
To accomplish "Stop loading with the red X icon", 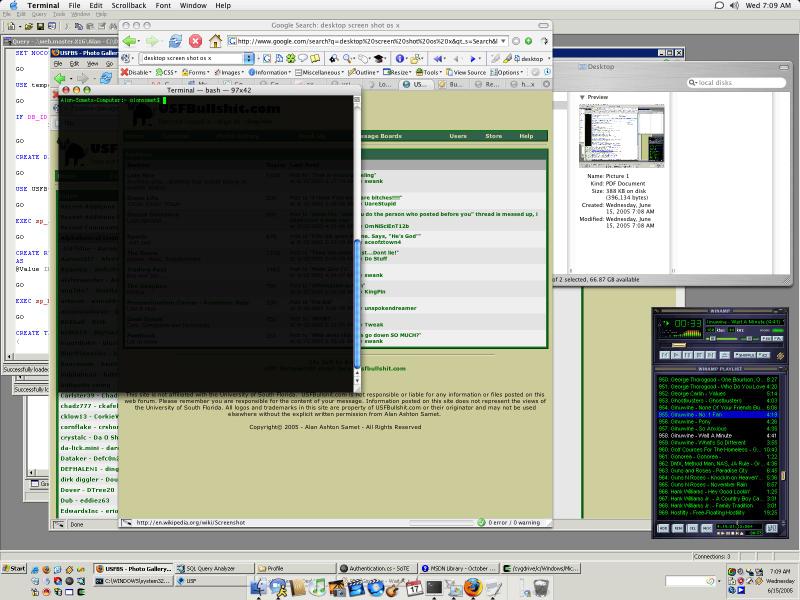I will click(195, 41).
